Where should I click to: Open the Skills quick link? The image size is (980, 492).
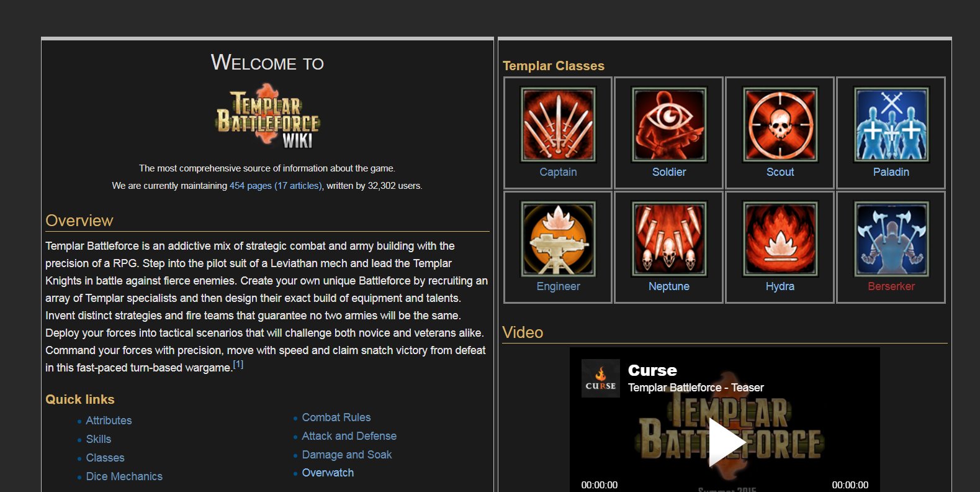(x=98, y=439)
